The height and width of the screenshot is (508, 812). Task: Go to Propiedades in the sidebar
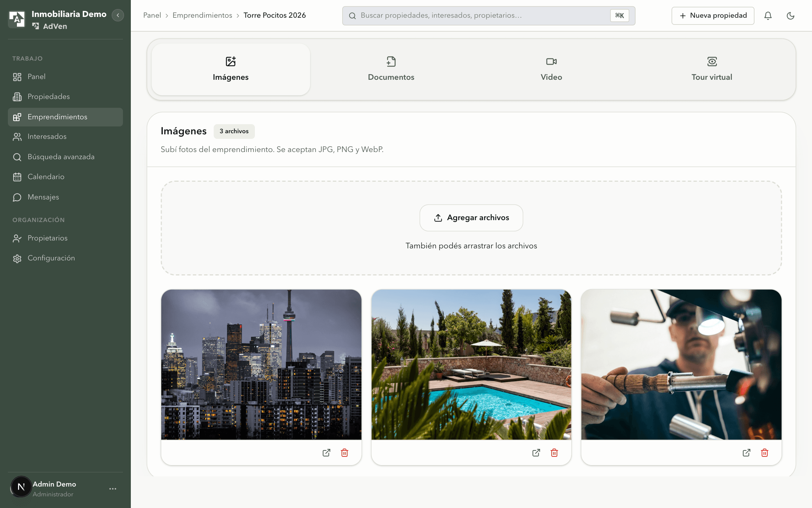[65, 97]
